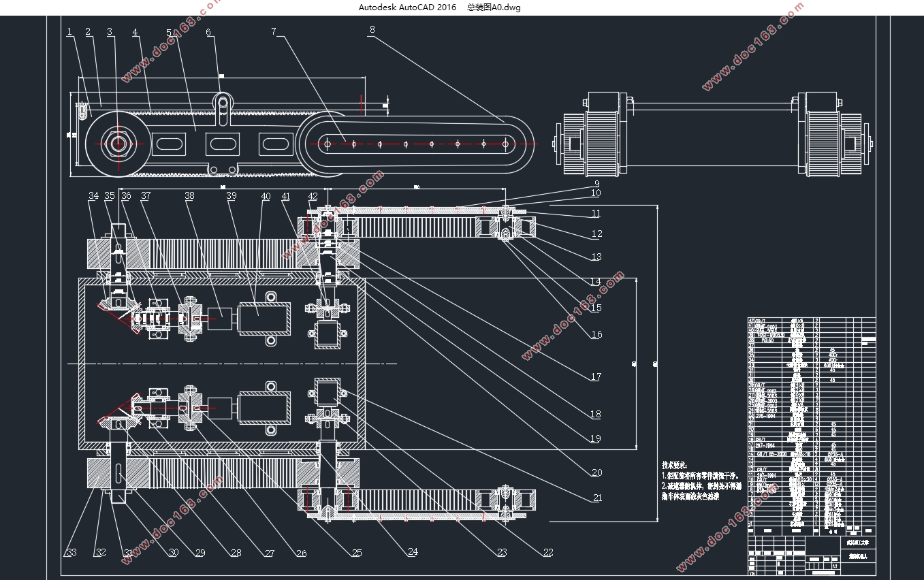The image size is (924, 580).
Task: Pick callout label 16
Action: pos(596,334)
